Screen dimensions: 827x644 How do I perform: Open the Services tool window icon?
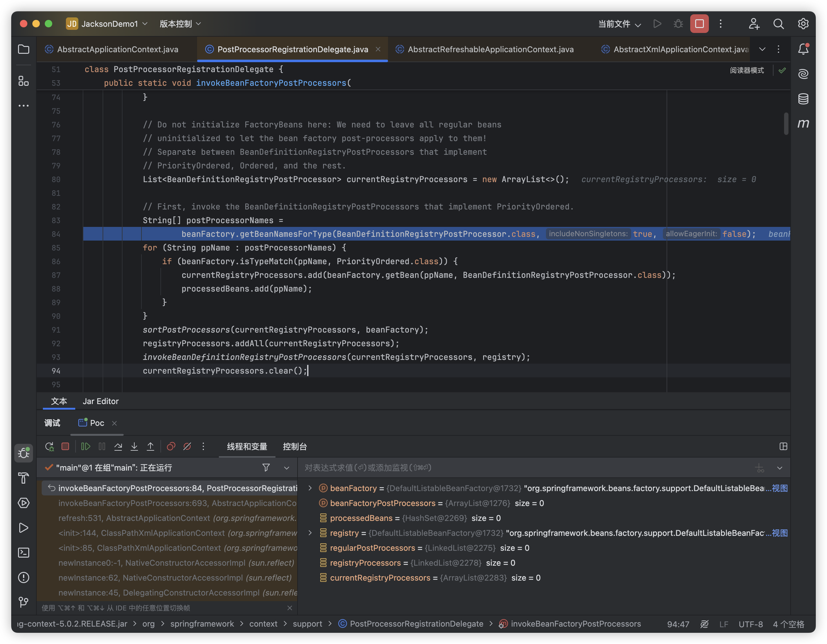(x=24, y=503)
